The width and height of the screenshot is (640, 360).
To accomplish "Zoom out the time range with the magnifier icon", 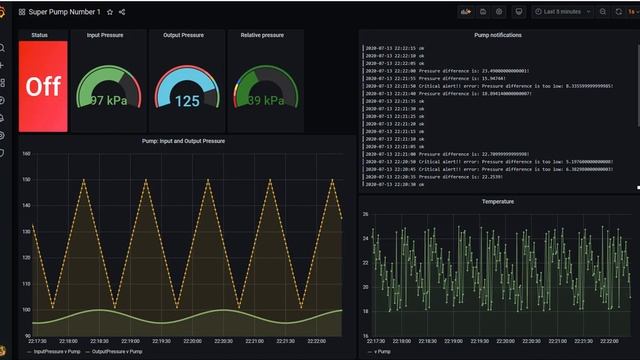I will (x=603, y=12).
